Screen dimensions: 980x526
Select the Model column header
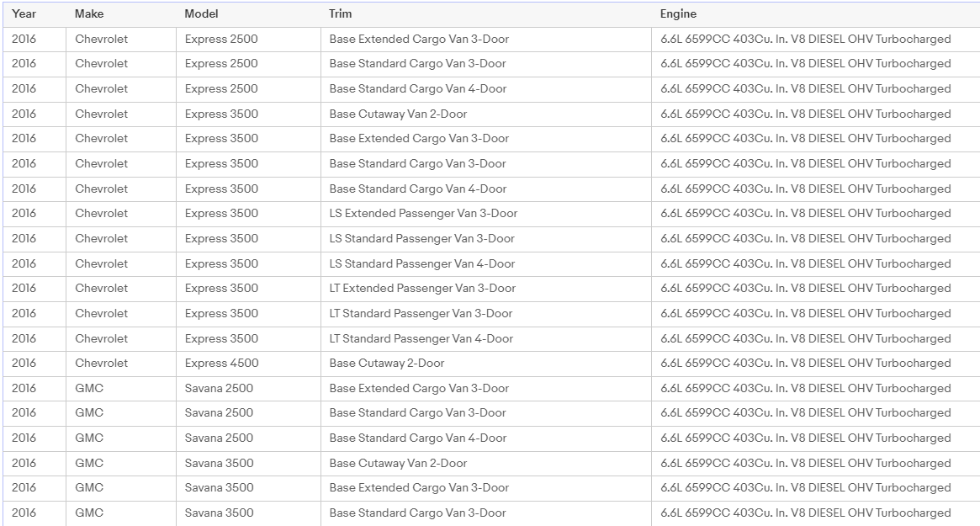(x=201, y=14)
